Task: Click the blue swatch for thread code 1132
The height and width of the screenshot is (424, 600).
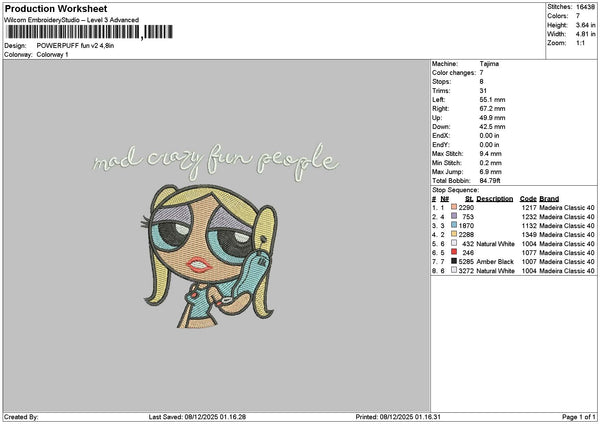Action: (x=454, y=225)
